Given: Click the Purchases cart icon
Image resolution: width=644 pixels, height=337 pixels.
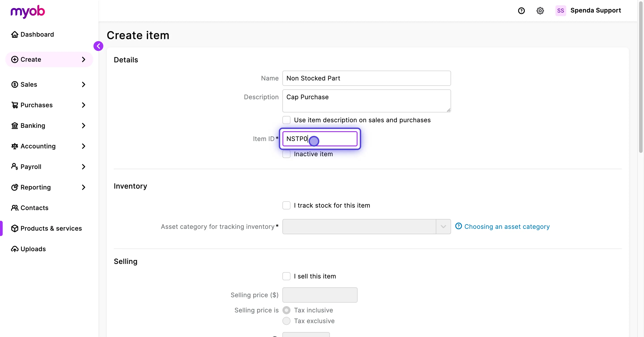Looking at the screenshot, I should click(15, 105).
